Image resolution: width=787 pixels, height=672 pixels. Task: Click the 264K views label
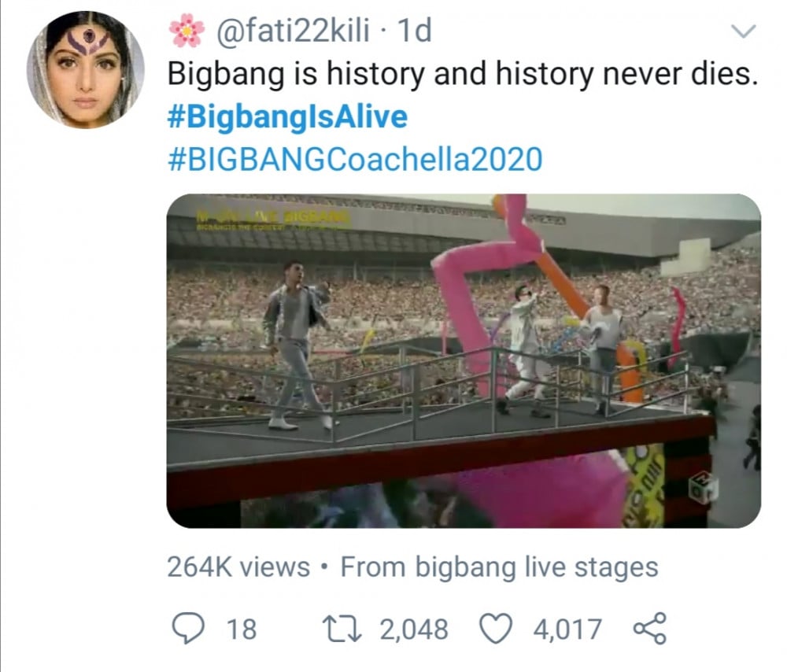(238, 567)
